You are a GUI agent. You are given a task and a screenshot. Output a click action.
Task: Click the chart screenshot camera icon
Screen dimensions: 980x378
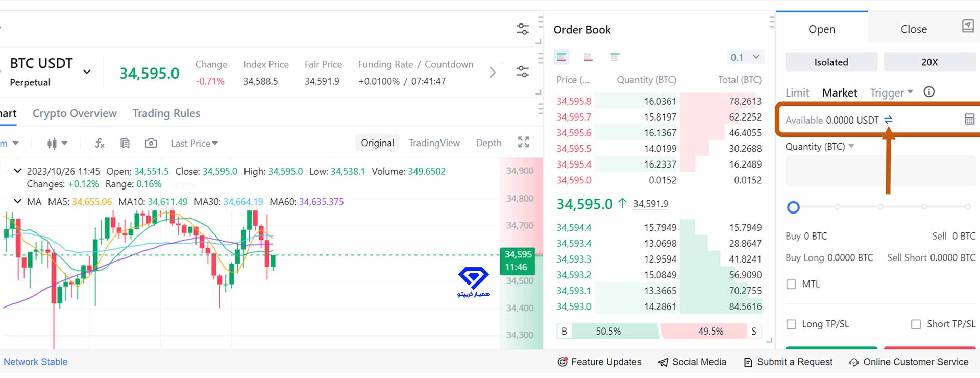coord(151,143)
